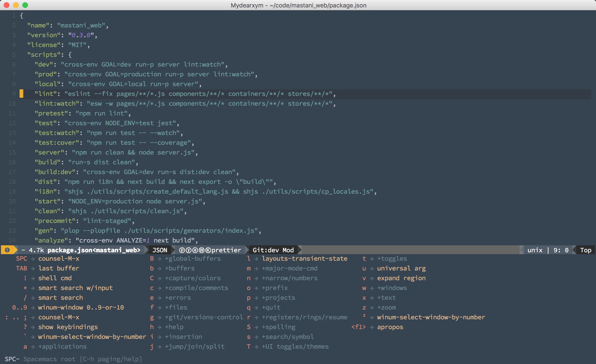Image resolution: width=596 pixels, height=364 pixels.
Task: Click the green macOS fullscreen button
Action: (x=25, y=5)
